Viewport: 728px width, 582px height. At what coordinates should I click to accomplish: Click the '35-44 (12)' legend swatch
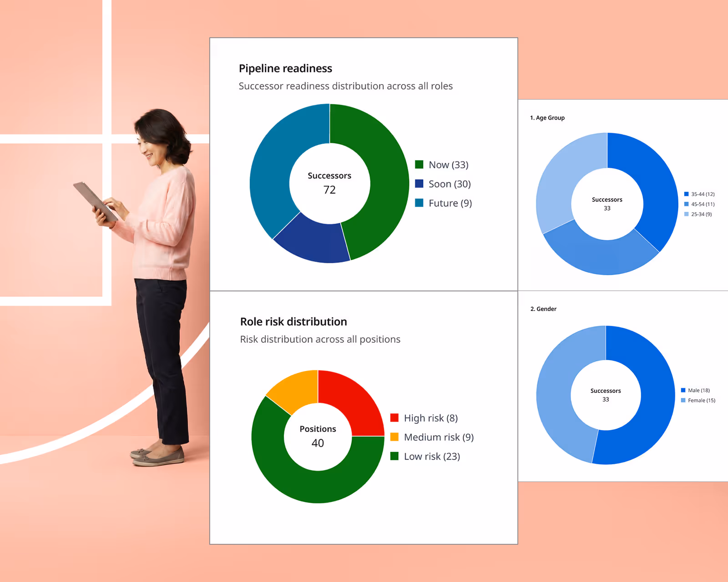(x=686, y=193)
